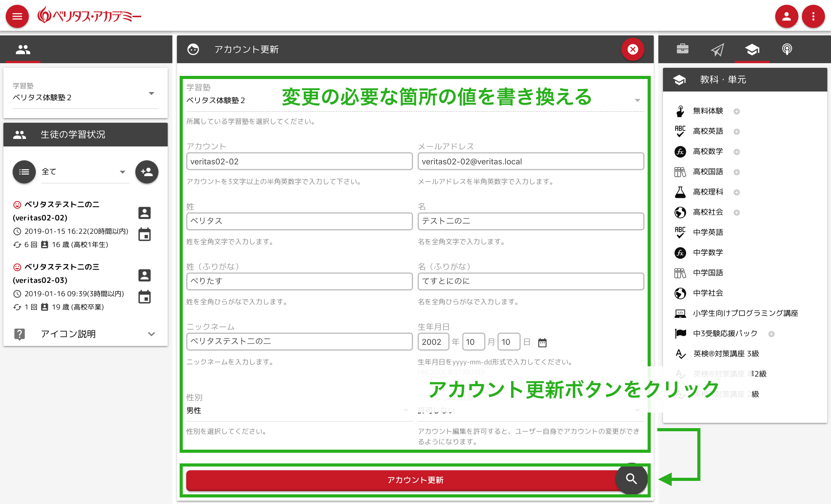Open the user profile button in header

(787, 16)
